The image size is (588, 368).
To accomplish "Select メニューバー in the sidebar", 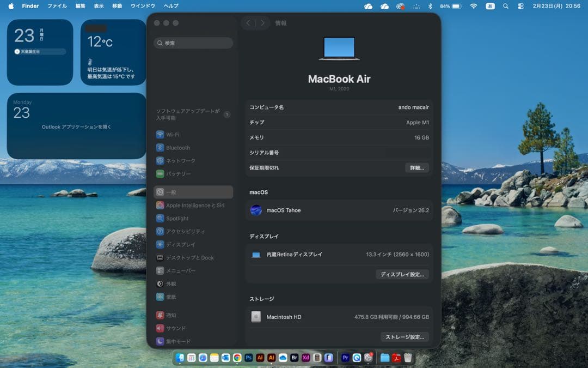I will [193, 271].
